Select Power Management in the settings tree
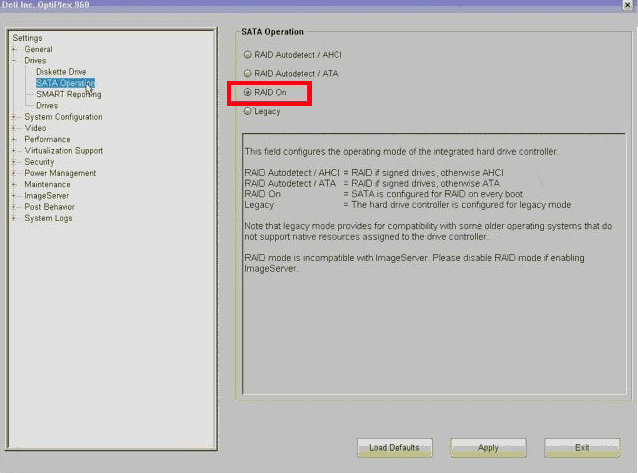 tap(60, 173)
